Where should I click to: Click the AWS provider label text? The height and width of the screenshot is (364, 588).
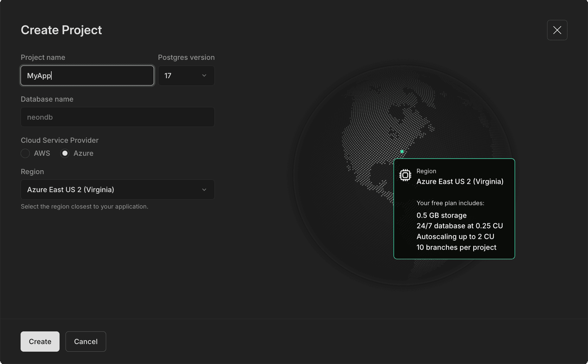pyautogui.click(x=42, y=154)
